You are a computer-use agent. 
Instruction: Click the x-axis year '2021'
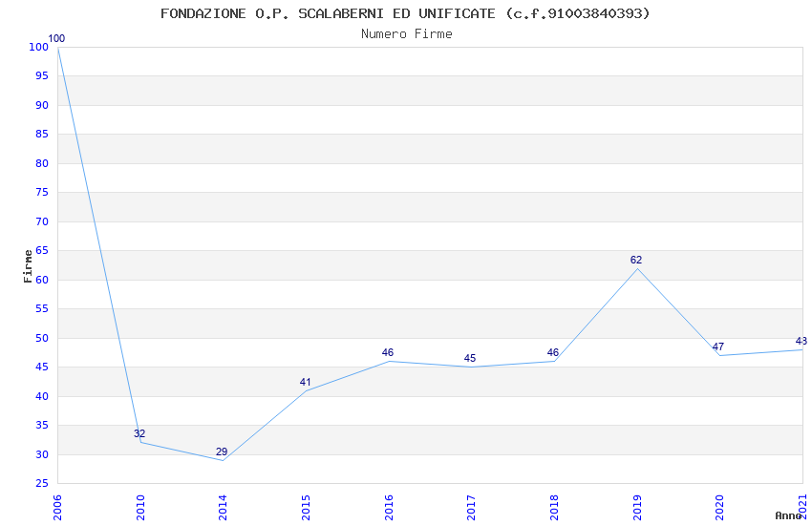click(802, 508)
